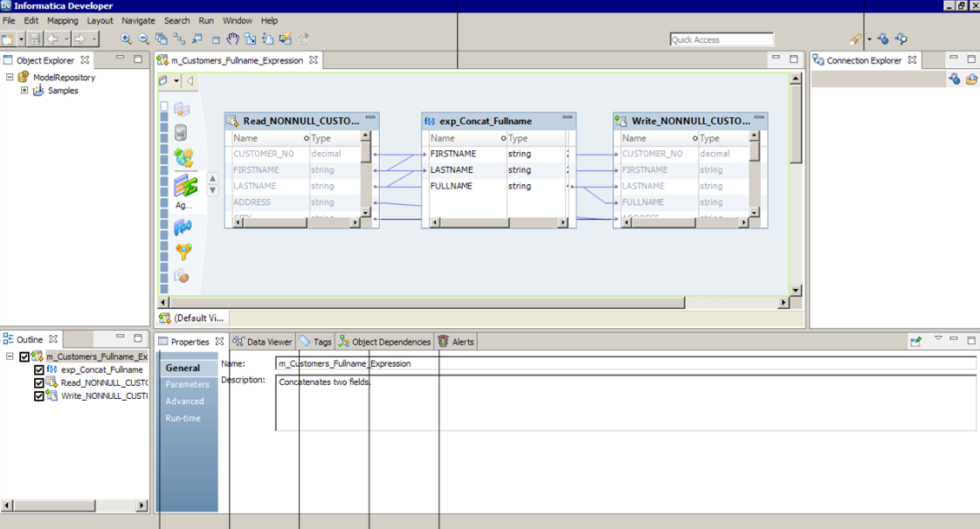Viewport: 980px width, 529px height.
Task: Click the Name field in Properties
Action: point(625,363)
